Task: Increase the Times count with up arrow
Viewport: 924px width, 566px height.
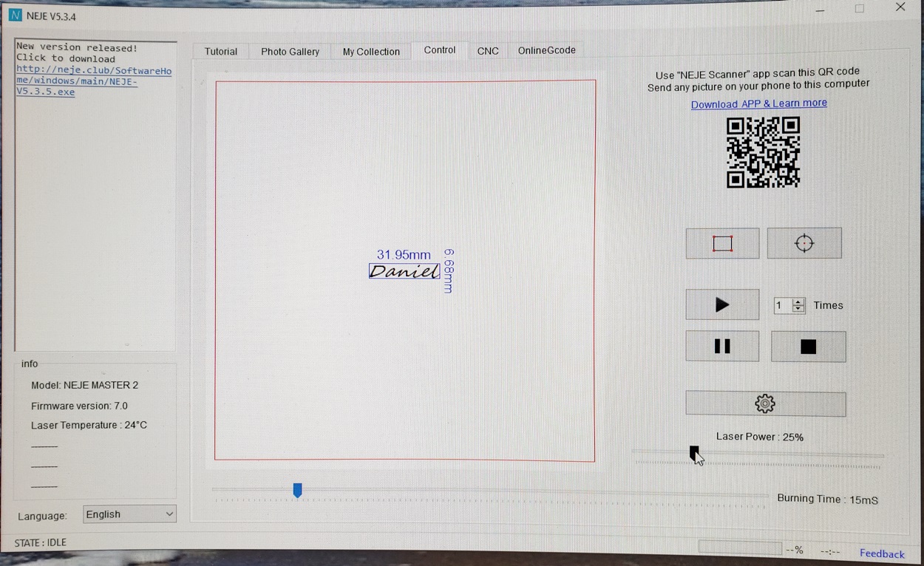Action: tap(798, 301)
